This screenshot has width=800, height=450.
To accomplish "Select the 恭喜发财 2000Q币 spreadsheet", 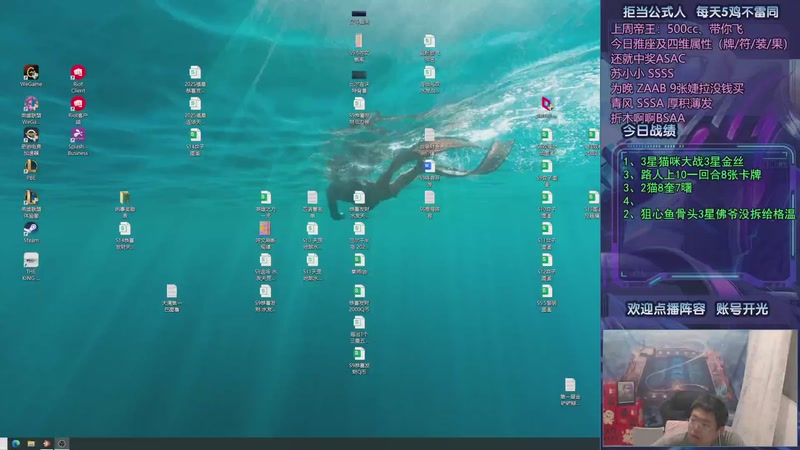I will click(x=359, y=298).
